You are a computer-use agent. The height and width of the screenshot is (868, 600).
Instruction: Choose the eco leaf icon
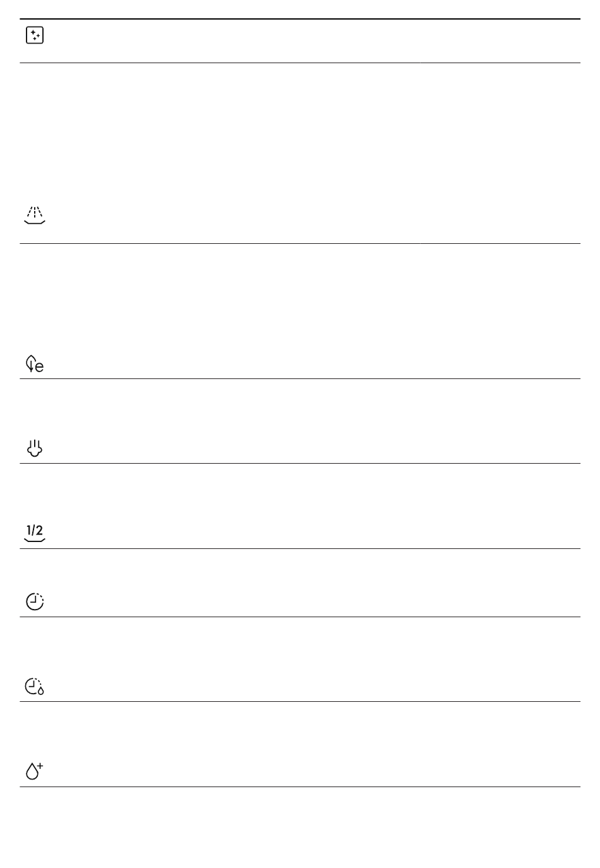35,364
